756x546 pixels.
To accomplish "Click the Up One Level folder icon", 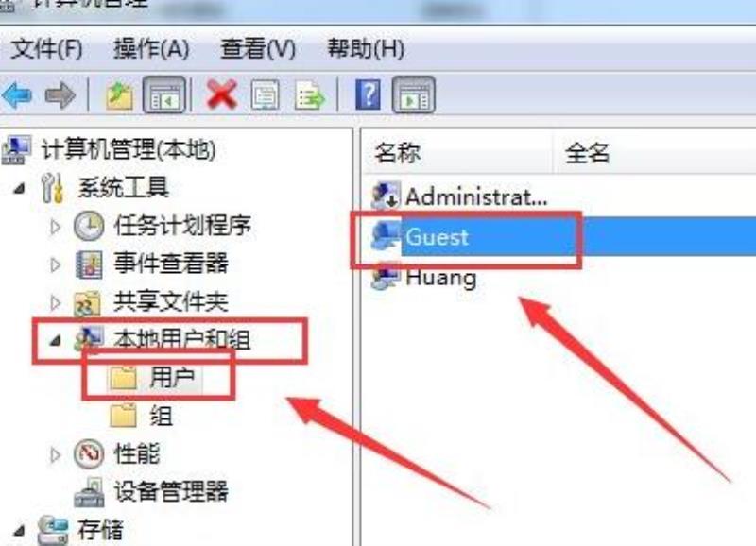I will click(x=119, y=94).
